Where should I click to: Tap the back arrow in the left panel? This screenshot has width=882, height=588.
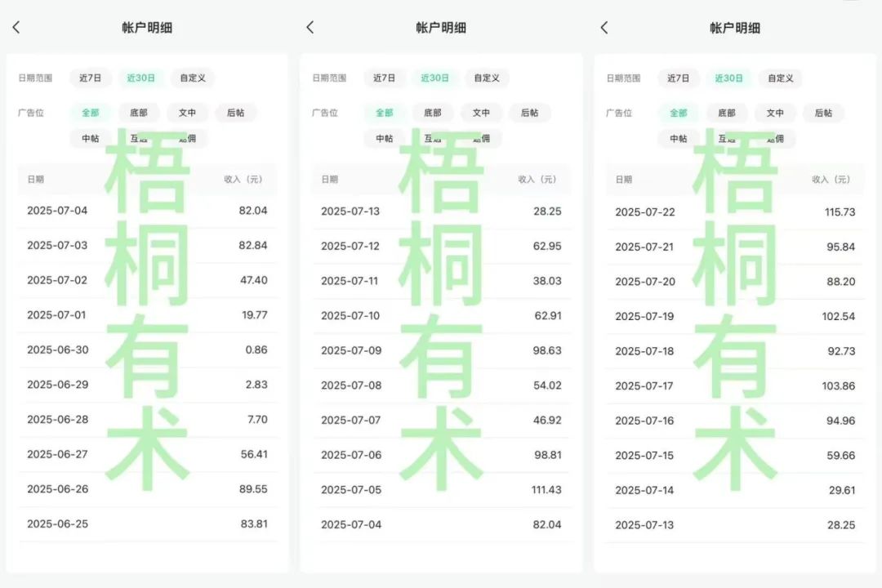16,28
